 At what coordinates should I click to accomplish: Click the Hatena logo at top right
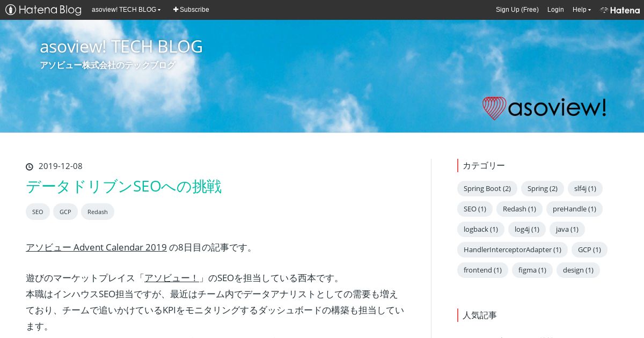click(620, 10)
